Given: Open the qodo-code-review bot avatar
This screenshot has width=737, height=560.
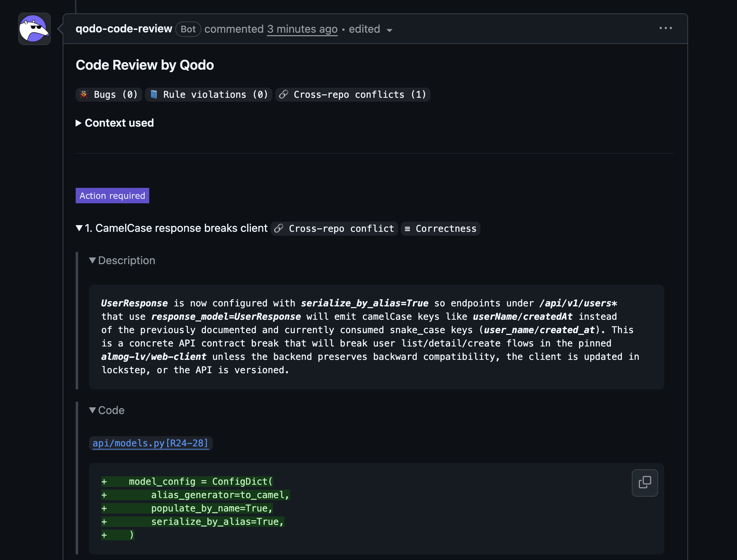Looking at the screenshot, I should tap(34, 29).
